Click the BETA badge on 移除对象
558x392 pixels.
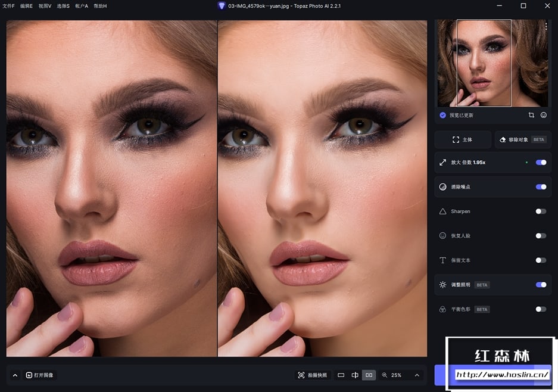click(538, 139)
